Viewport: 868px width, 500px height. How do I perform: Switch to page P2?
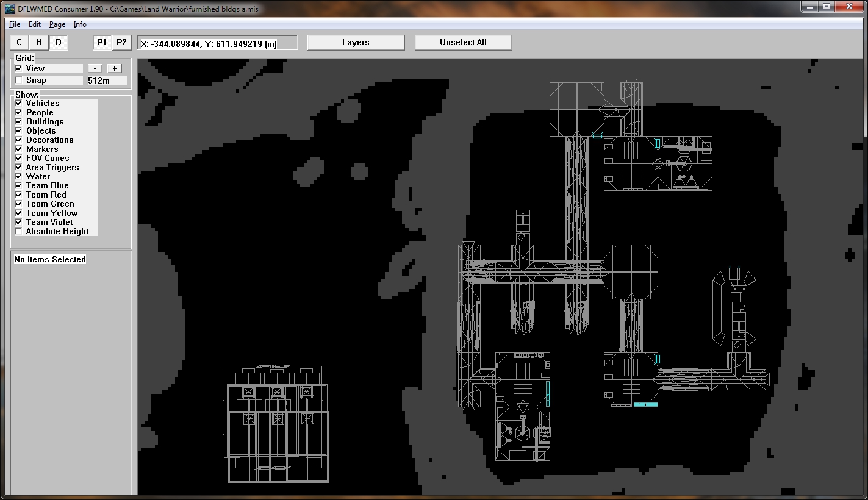pos(121,42)
